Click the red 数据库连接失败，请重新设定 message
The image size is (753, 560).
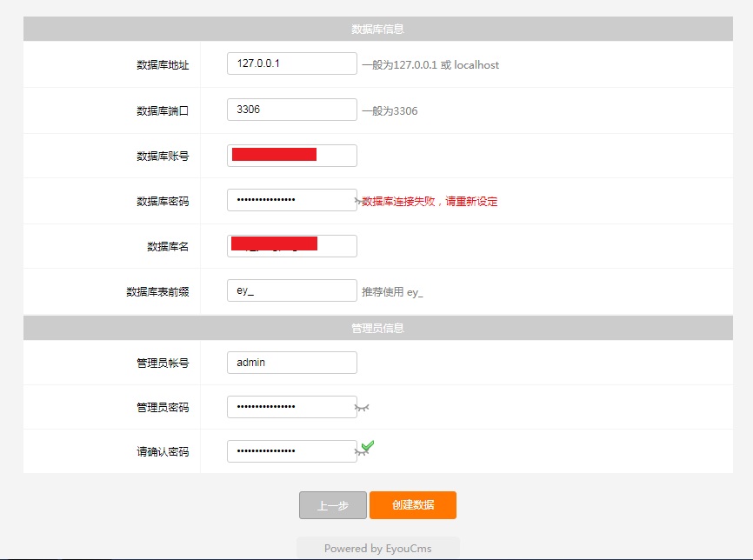(430, 201)
